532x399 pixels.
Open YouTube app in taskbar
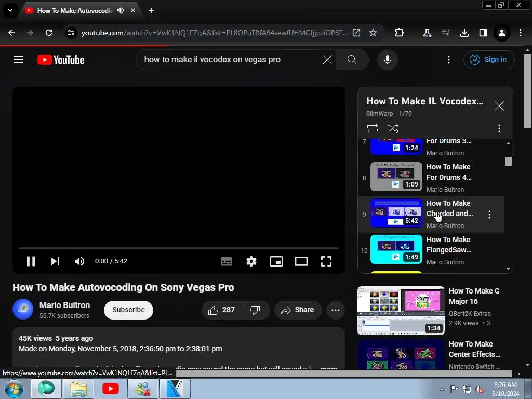click(x=111, y=389)
